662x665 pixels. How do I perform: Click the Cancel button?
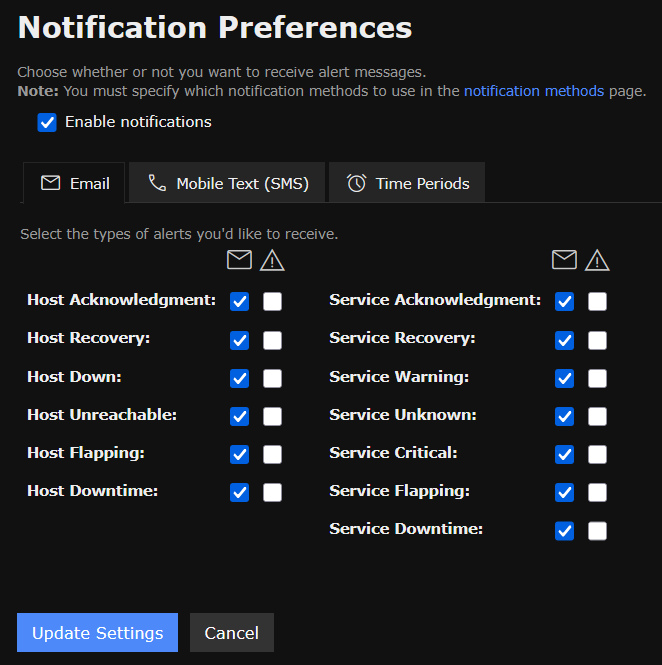click(232, 632)
